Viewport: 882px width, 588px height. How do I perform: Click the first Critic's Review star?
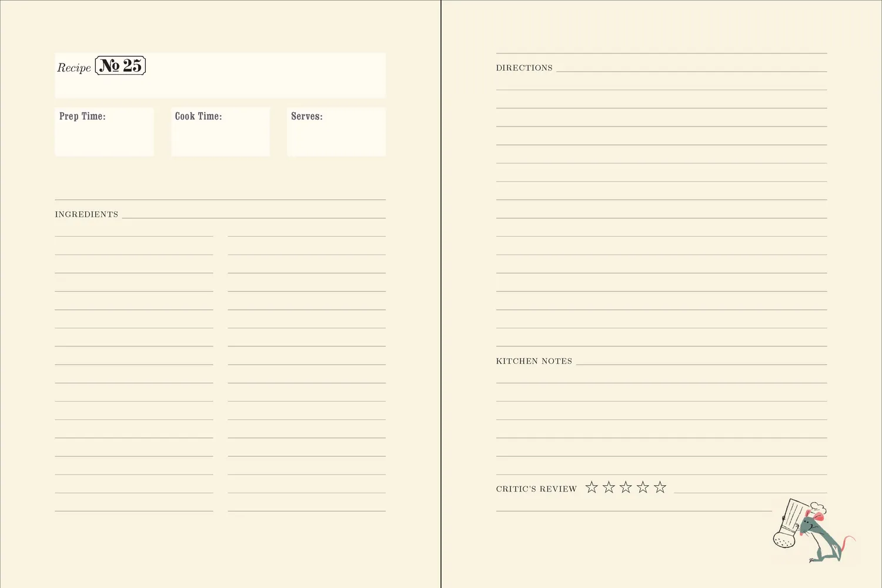(592, 487)
